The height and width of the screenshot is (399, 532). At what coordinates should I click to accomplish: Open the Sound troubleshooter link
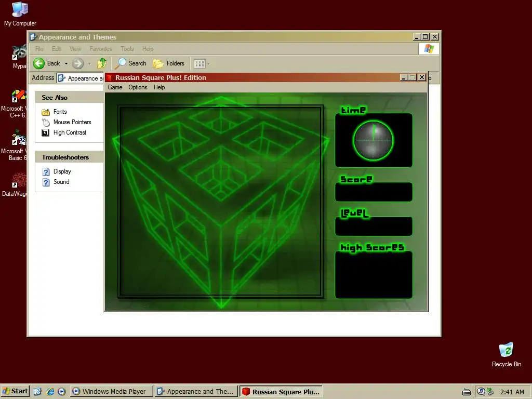pyautogui.click(x=61, y=181)
